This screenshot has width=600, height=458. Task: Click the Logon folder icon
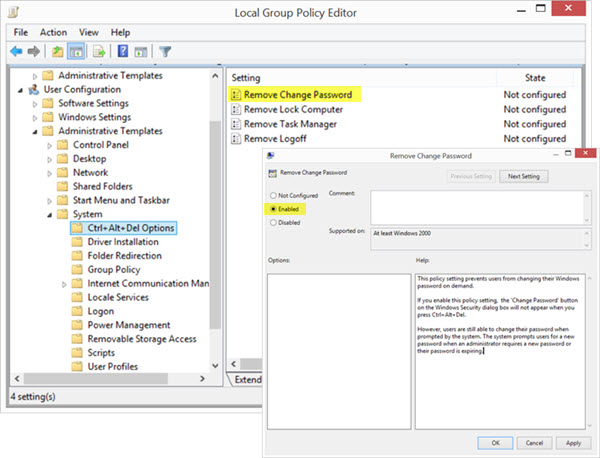pyautogui.click(x=77, y=311)
